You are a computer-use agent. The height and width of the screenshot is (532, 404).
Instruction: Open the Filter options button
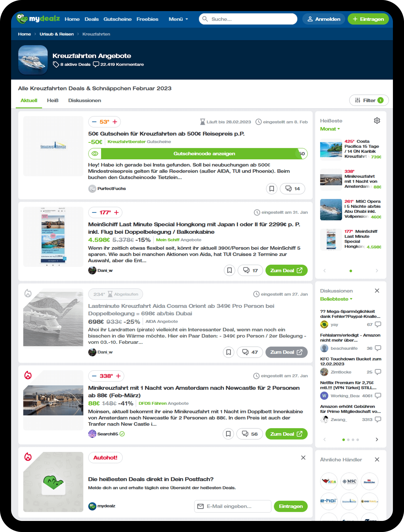369,100
